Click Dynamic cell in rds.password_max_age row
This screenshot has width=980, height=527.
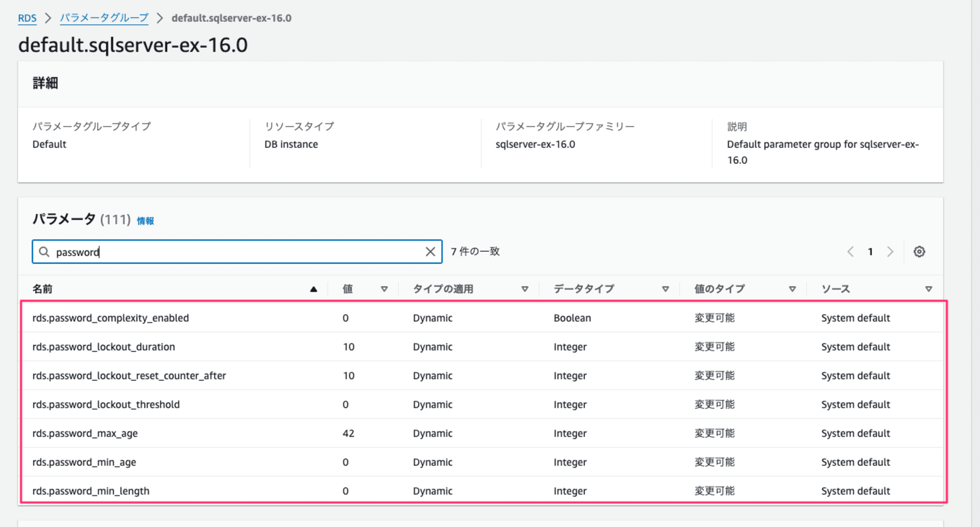point(433,433)
